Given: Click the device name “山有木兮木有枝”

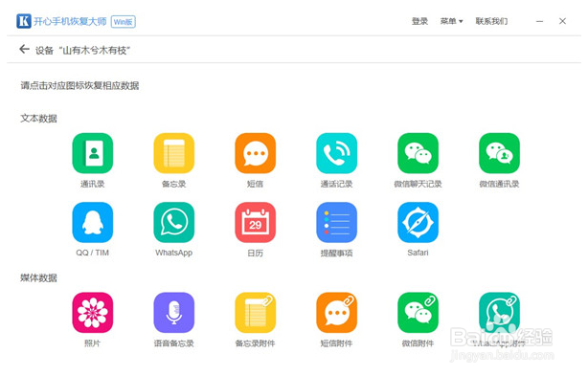Looking at the screenshot, I should (95, 50).
